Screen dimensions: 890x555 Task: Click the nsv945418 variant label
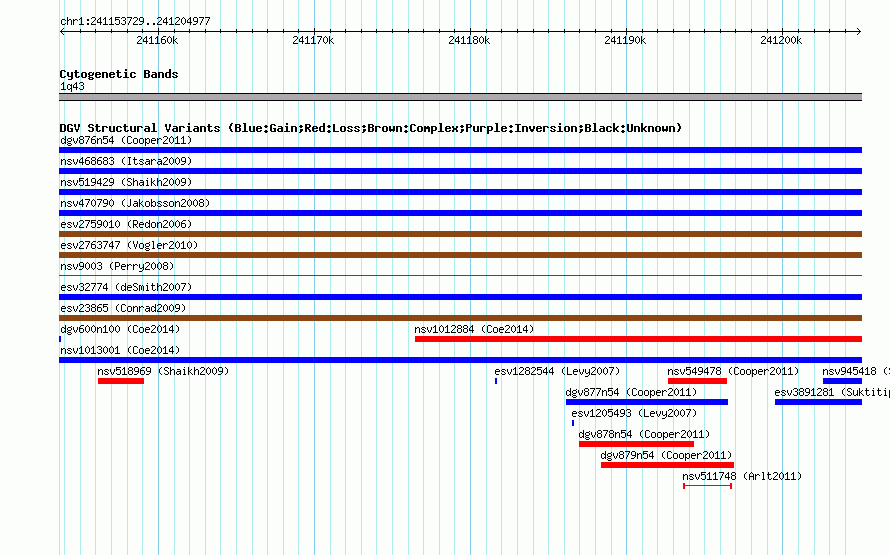(856, 371)
